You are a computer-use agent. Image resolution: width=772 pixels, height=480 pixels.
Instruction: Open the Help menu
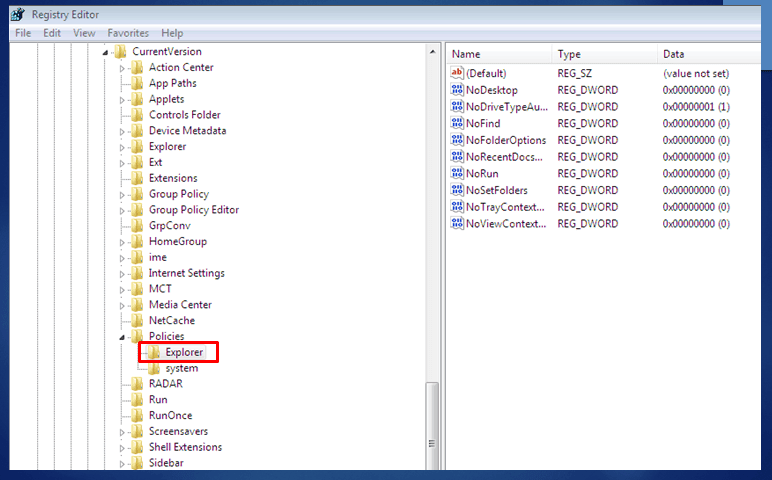[x=172, y=33]
